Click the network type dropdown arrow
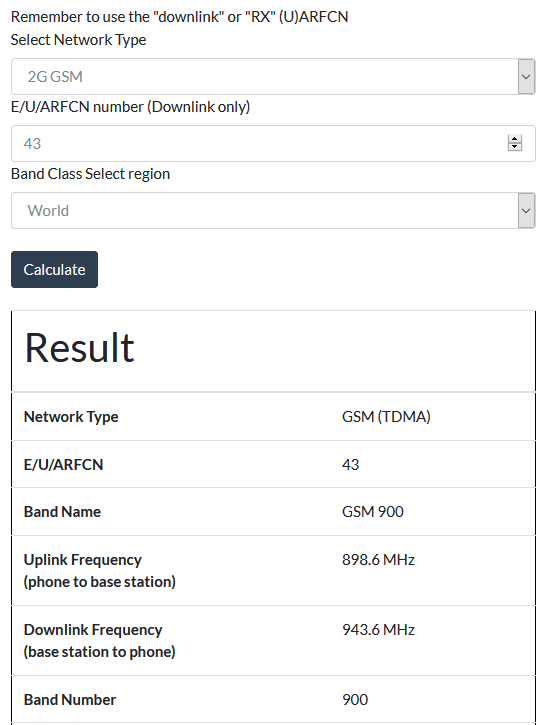The height and width of the screenshot is (725, 545). 526,77
